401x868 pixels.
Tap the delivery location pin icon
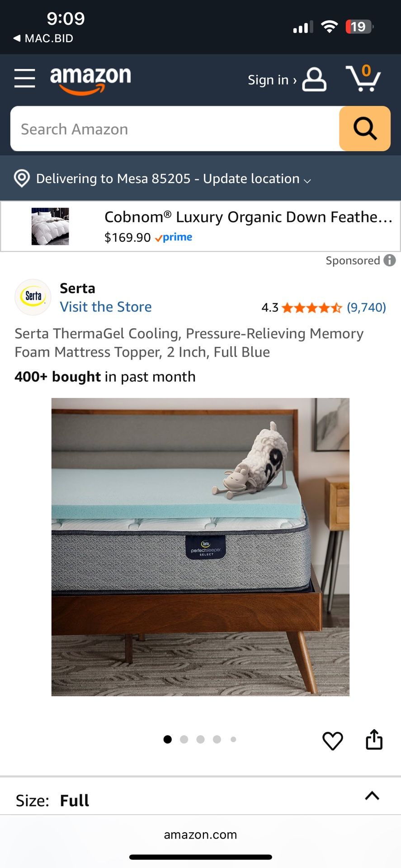coord(22,179)
